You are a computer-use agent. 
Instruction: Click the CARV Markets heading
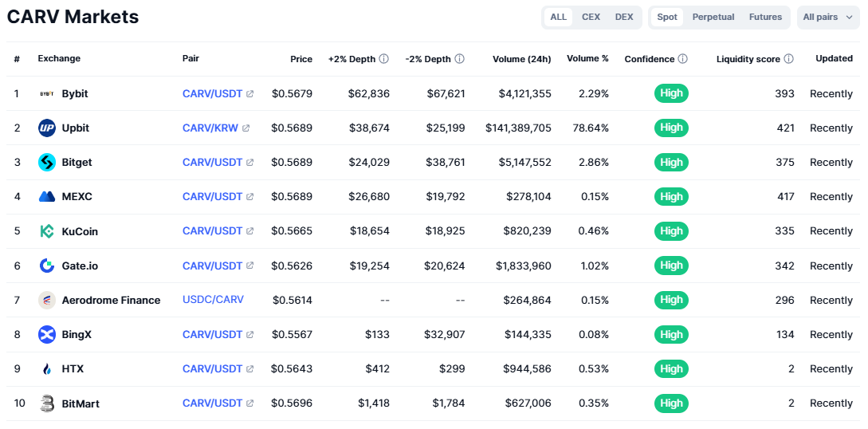coord(73,17)
